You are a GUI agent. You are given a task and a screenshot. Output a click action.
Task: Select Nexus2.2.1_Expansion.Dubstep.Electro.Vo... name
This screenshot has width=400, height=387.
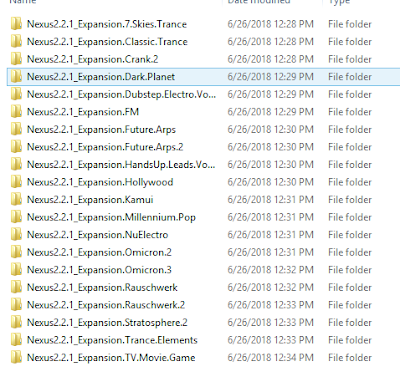pyautogui.click(x=121, y=95)
